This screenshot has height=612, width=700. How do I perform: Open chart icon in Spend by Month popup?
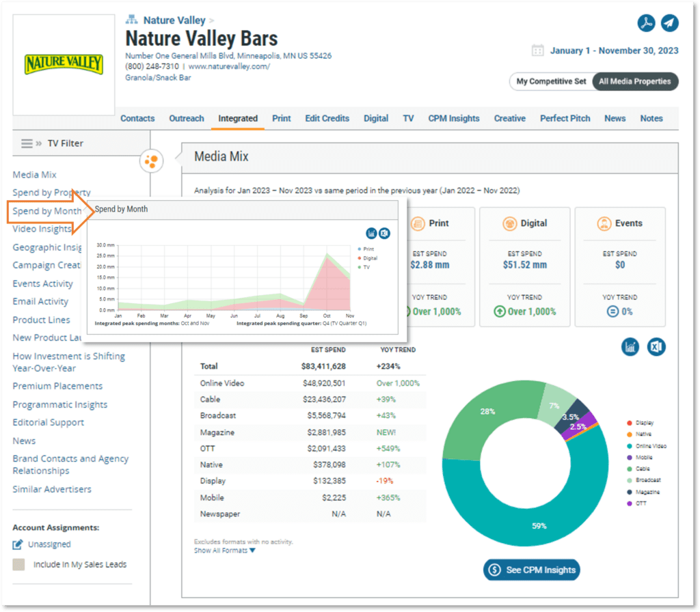tap(371, 233)
